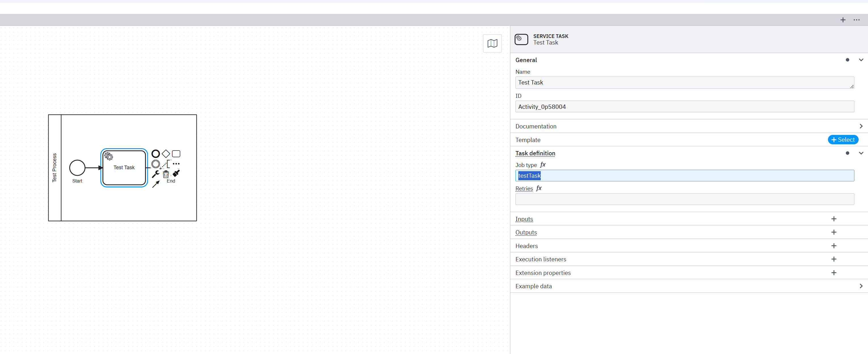868x354 pixels.
Task: Toggle FEEL expression for Retries
Action: pyautogui.click(x=538, y=188)
